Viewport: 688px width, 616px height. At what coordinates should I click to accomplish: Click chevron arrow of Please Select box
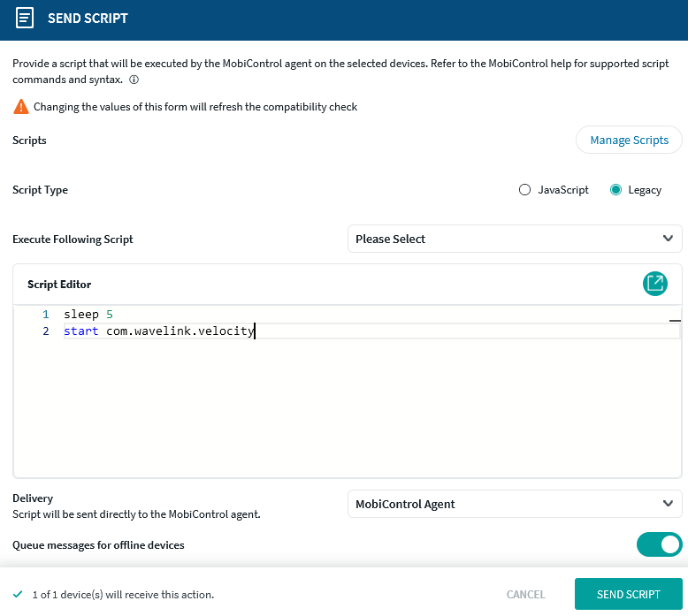(x=668, y=239)
